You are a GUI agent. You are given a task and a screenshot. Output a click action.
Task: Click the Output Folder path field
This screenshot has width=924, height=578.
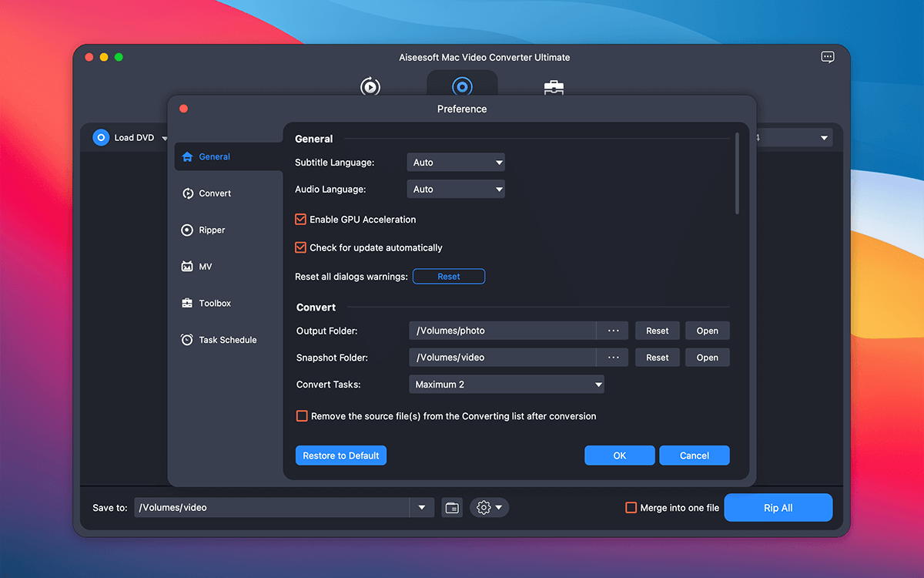pos(503,331)
